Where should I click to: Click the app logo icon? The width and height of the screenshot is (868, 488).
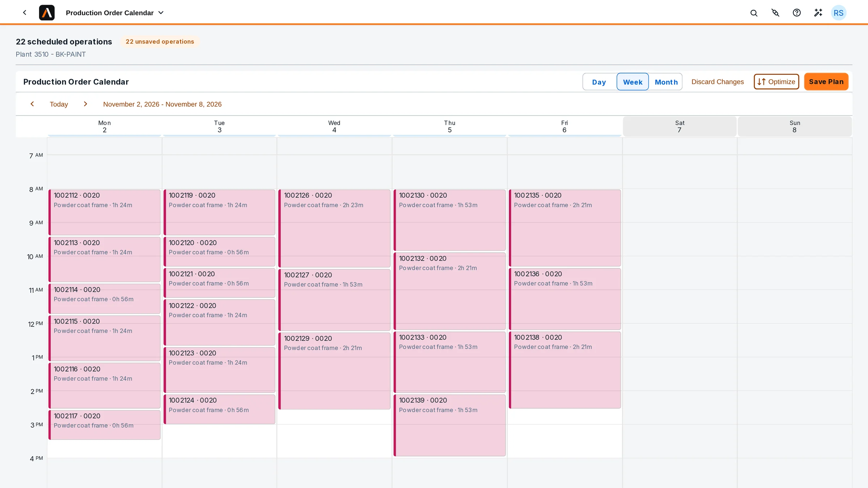47,13
